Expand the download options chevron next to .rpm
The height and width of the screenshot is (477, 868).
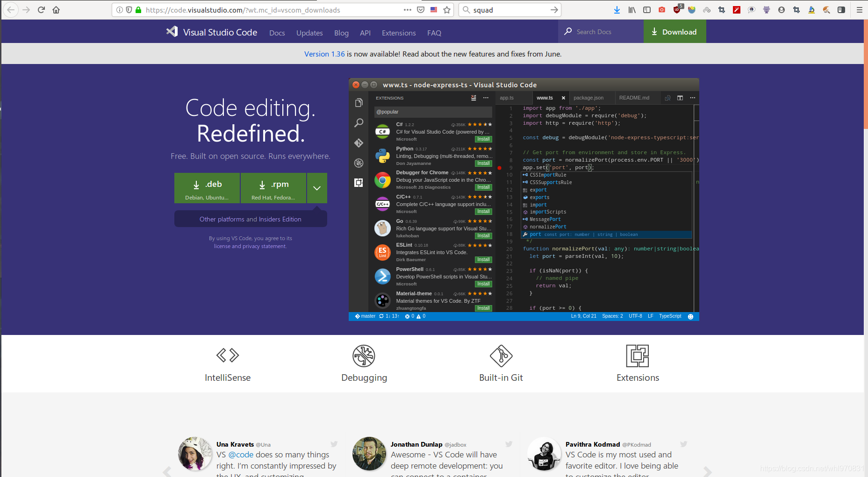point(317,188)
